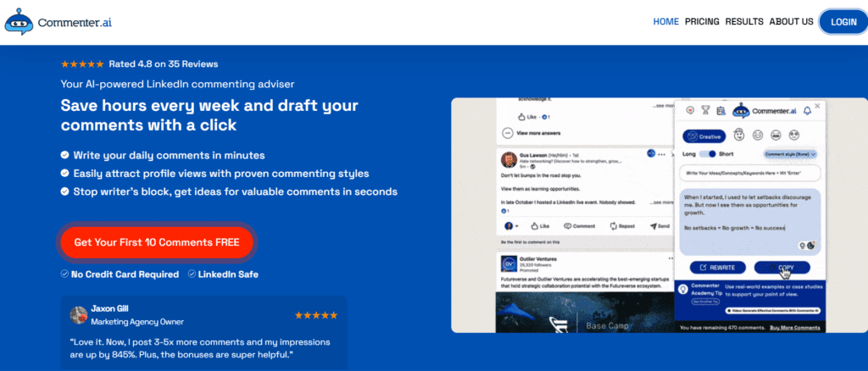Click the five stars on Jaxon Gill's review
The width and height of the screenshot is (868, 371).
(316, 315)
